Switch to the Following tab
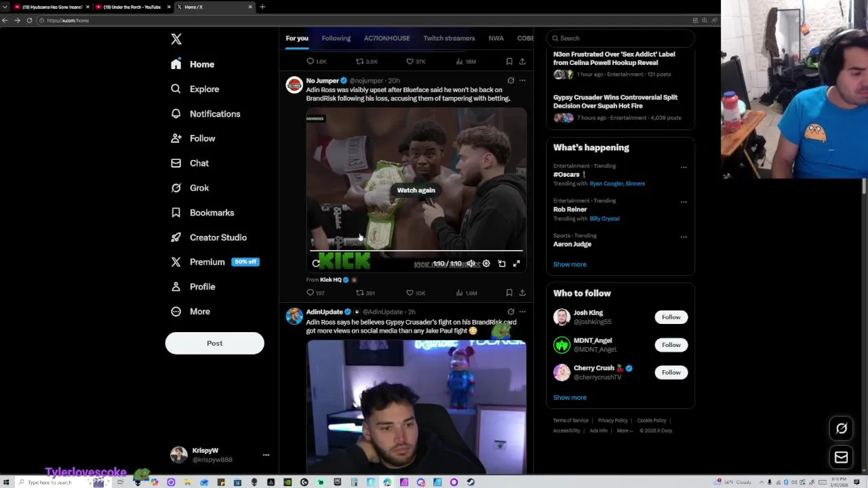Screen dimensions: 868x488 336,38
